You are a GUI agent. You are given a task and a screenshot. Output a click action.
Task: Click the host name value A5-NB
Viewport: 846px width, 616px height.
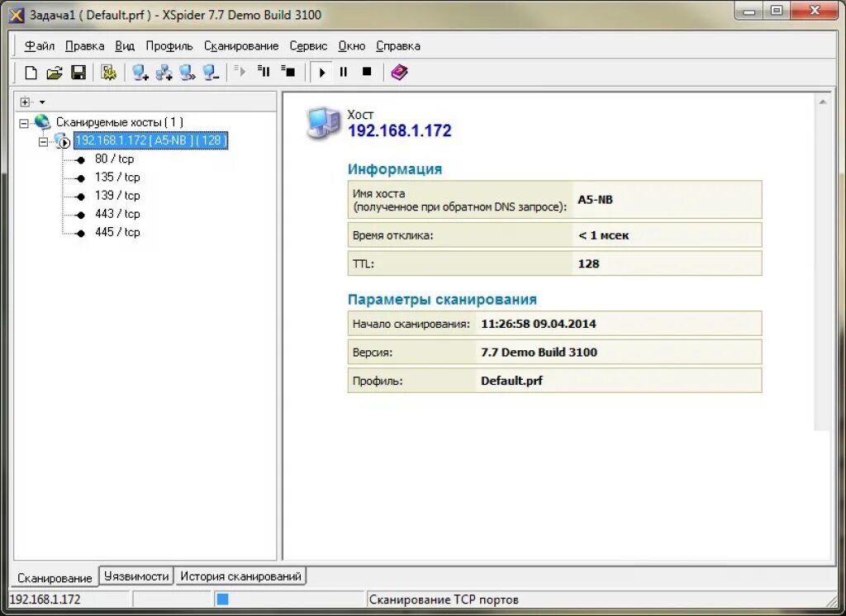[x=595, y=200]
